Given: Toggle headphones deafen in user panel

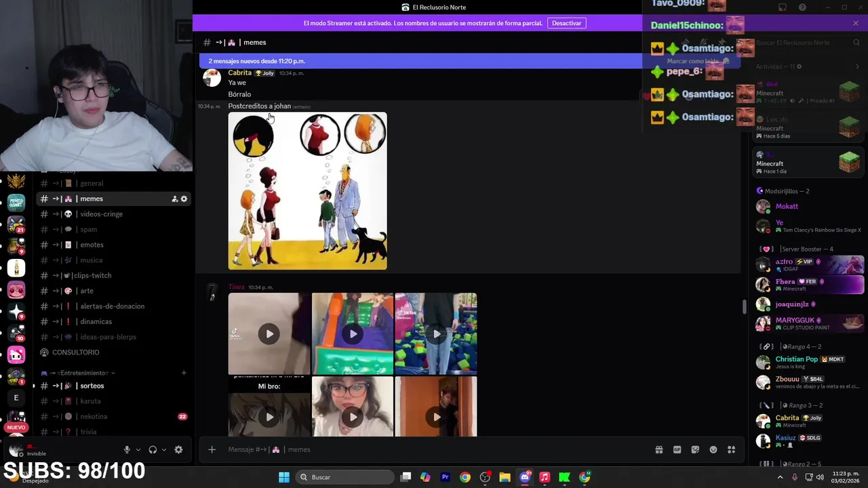Looking at the screenshot, I should tap(153, 449).
